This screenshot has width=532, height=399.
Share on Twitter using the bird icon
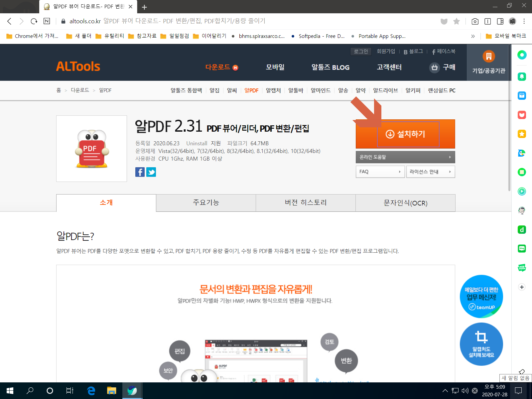151,172
